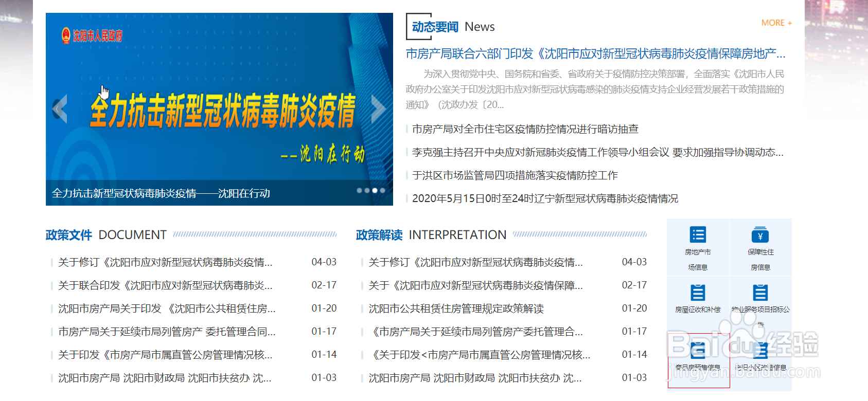Open the 房屋征收和补偿 clipboard icon
Image resolution: width=868 pixels, height=401 pixels.
click(698, 293)
